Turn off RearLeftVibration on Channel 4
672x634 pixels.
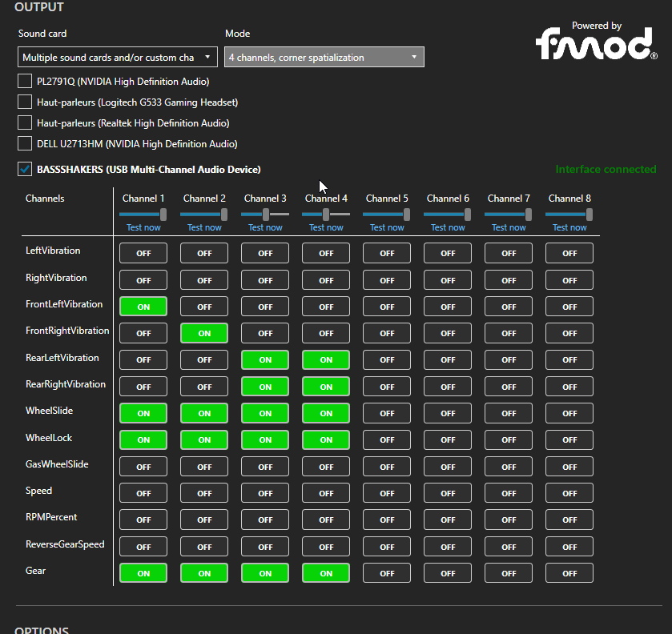pos(326,360)
